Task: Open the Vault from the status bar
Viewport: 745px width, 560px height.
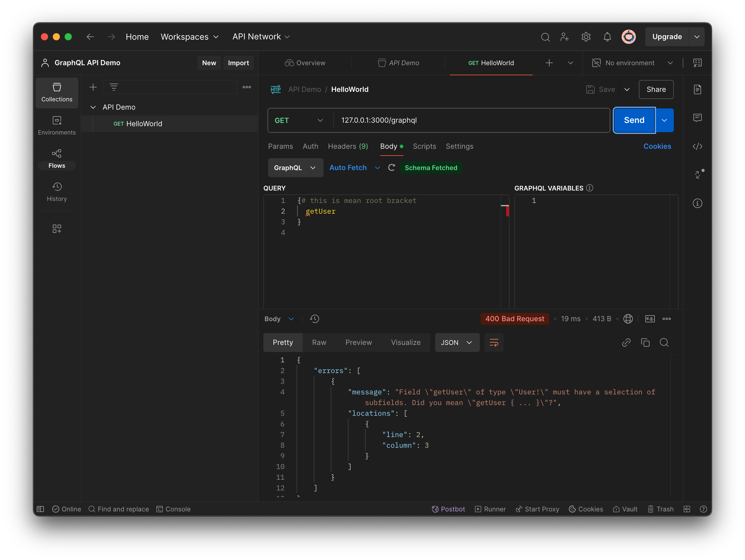Action: coord(625,509)
